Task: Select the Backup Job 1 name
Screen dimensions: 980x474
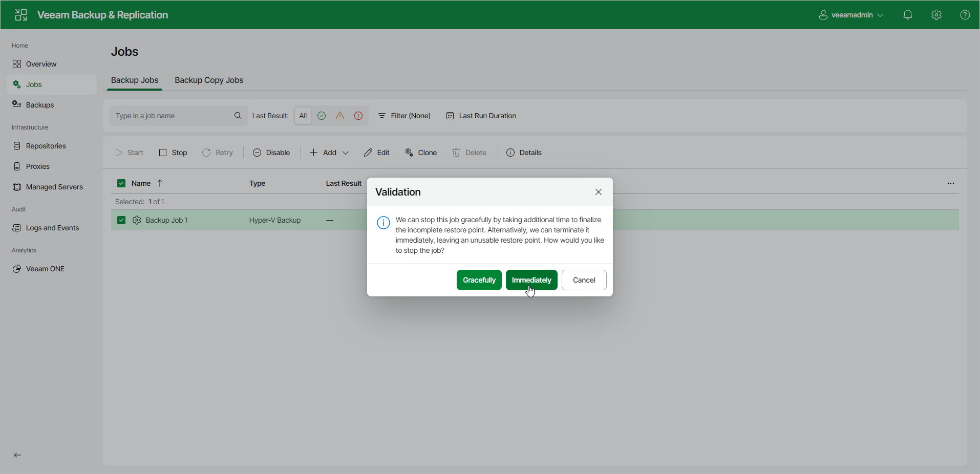Action: pyautogui.click(x=167, y=220)
